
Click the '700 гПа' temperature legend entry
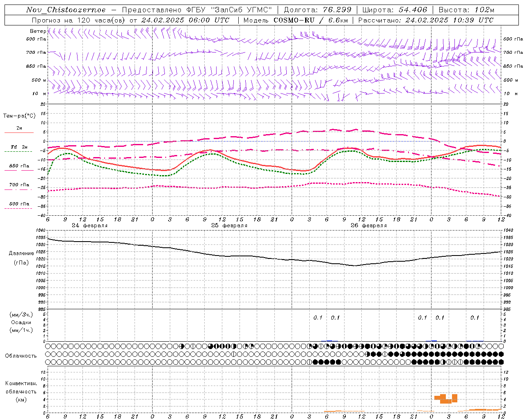click(x=19, y=185)
